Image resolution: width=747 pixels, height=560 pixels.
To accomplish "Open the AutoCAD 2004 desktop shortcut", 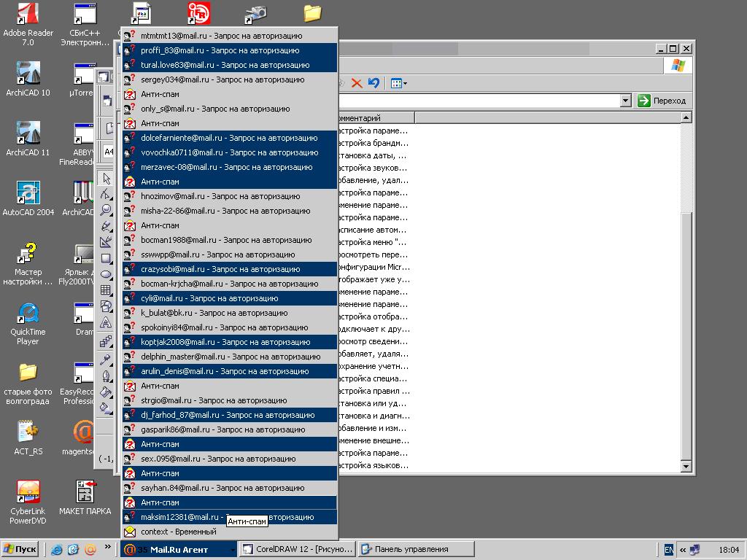I will [28, 199].
